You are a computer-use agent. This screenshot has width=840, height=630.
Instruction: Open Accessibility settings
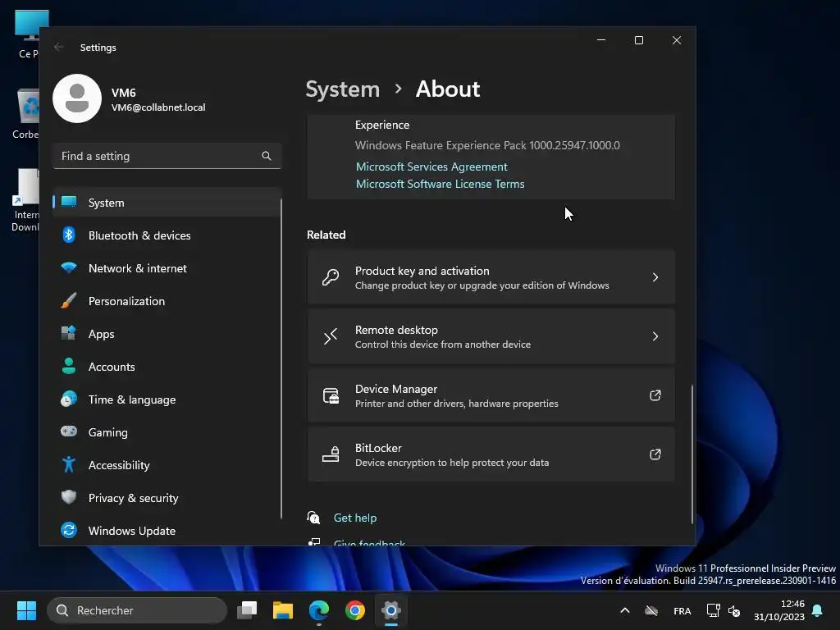167,464
